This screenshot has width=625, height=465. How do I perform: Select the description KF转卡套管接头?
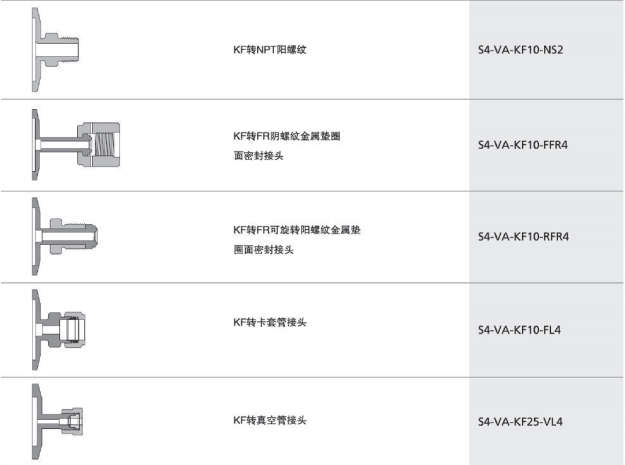[270, 322]
